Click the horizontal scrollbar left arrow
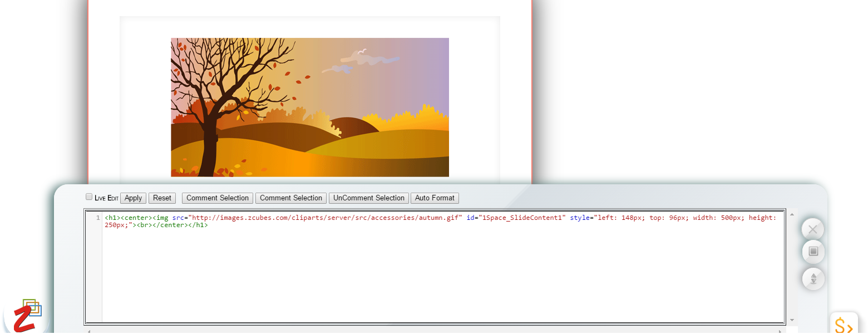 88,331
